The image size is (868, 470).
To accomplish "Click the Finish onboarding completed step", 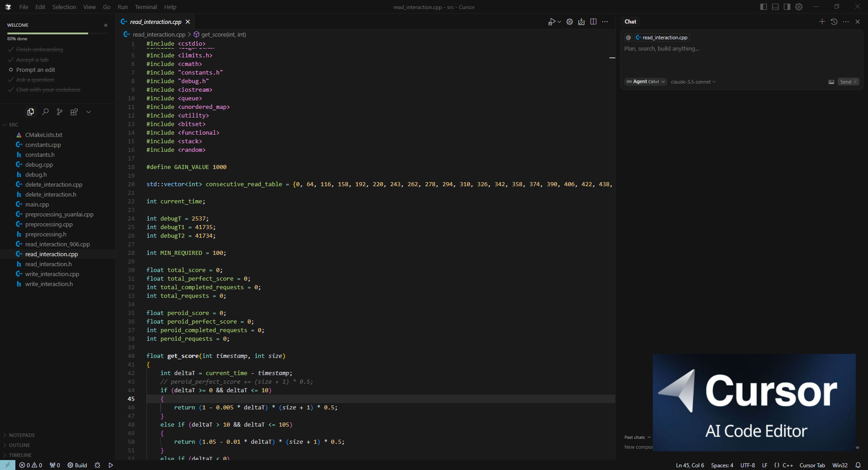I will pyautogui.click(x=36, y=50).
